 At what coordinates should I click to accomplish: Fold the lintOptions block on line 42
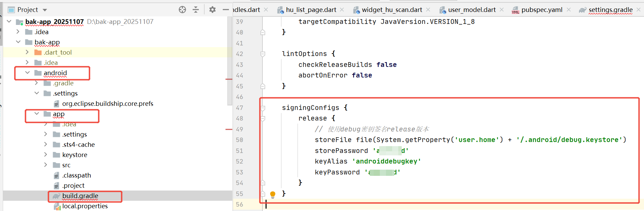coord(263,54)
